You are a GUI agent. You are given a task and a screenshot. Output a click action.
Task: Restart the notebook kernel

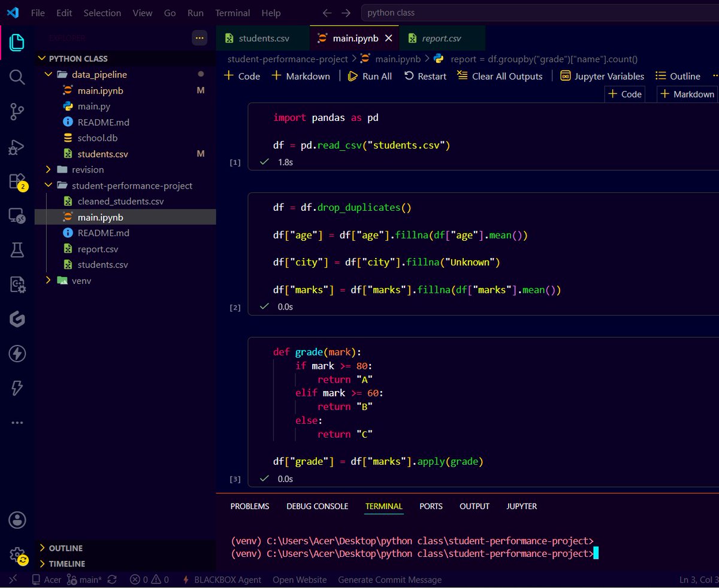click(x=425, y=76)
